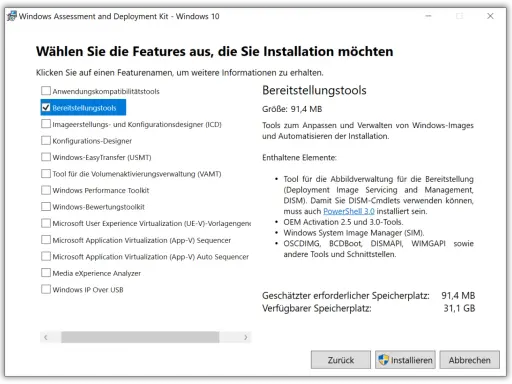
Task: Click the Media eXperience Analyzer label
Action: (97, 273)
